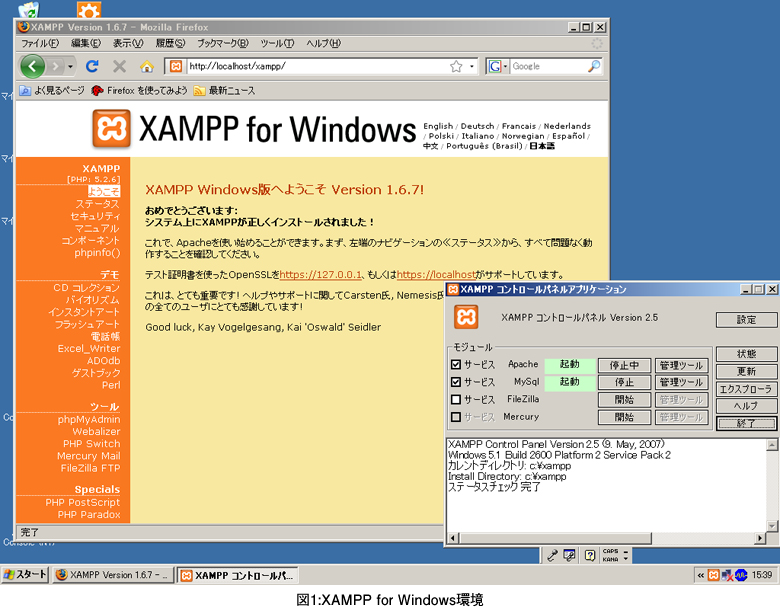Click the エクスプローラ button
The image size is (780, 611).
click(746, 389)
